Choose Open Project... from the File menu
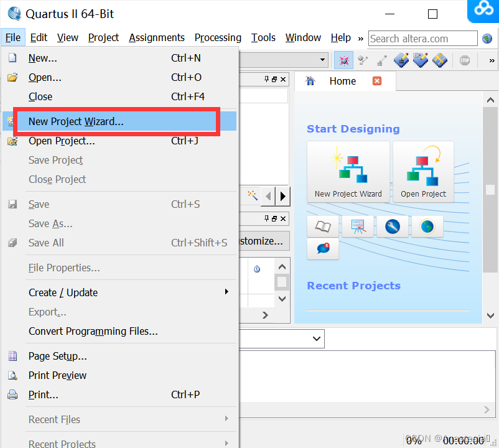Screen dimensions: 499x448 [x=119, y=141]
